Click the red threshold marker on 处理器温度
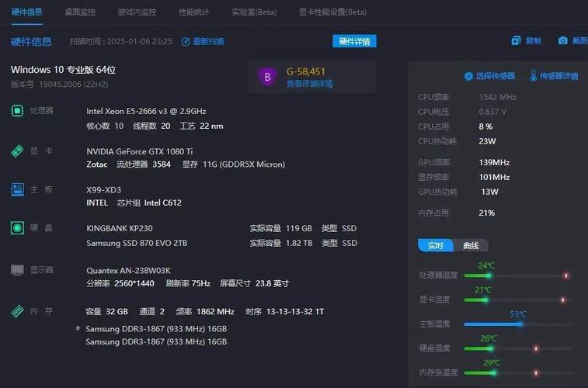 point(566,275)
